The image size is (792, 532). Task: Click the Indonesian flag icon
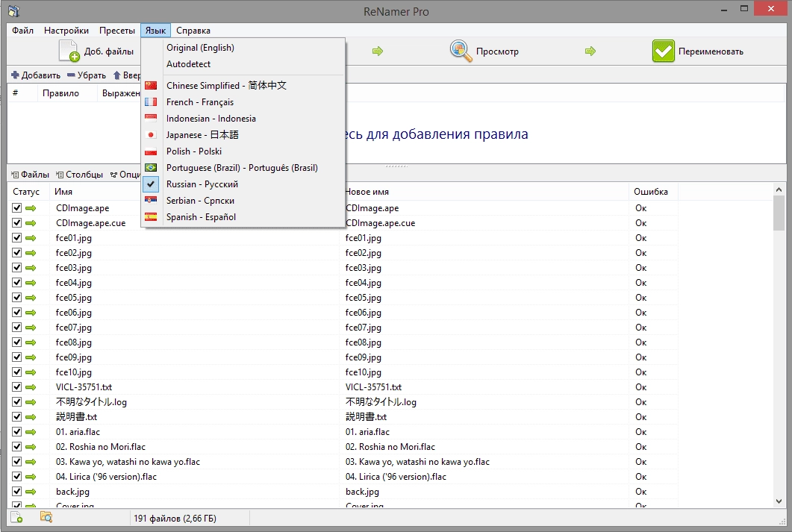[151, 119]
